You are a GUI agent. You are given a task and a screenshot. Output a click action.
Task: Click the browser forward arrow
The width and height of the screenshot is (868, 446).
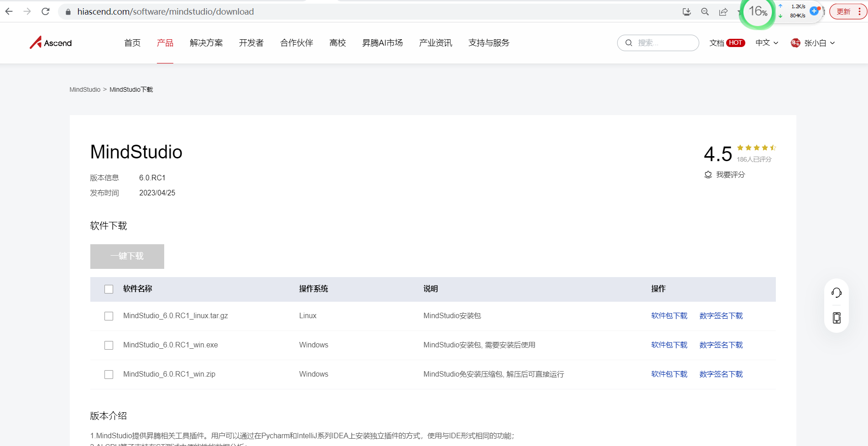point(27,11)
